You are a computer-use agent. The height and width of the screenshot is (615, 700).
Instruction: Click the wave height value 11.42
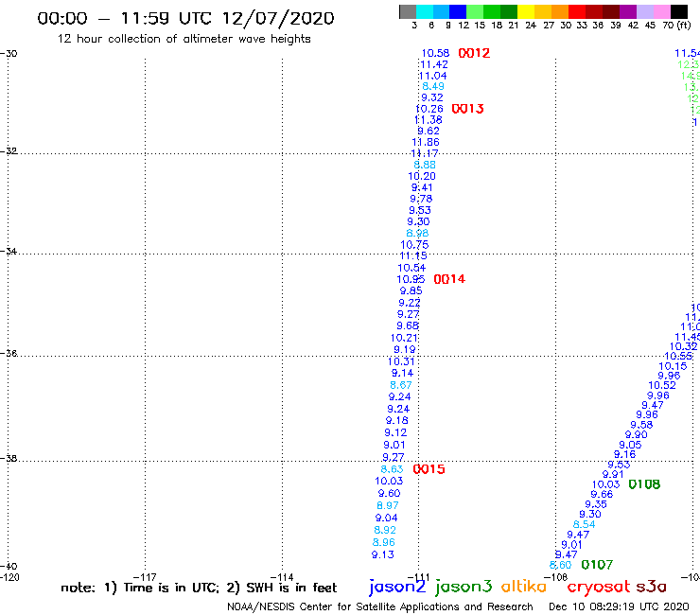433,64
